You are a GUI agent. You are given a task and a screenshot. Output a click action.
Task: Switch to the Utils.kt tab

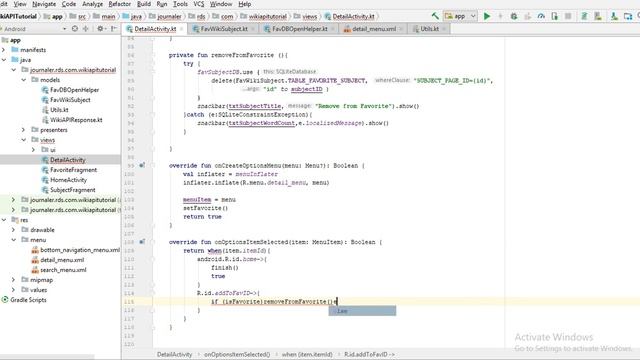429,29
